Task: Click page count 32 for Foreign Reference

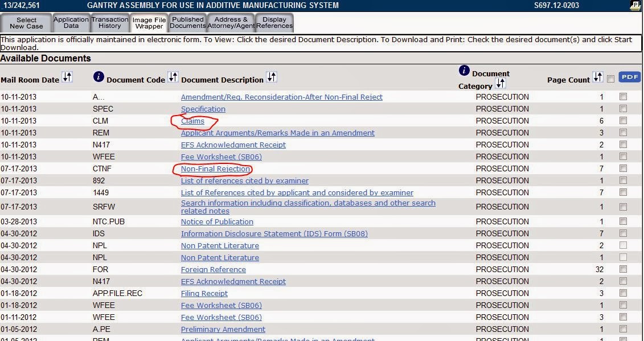Action: [600, 269]
